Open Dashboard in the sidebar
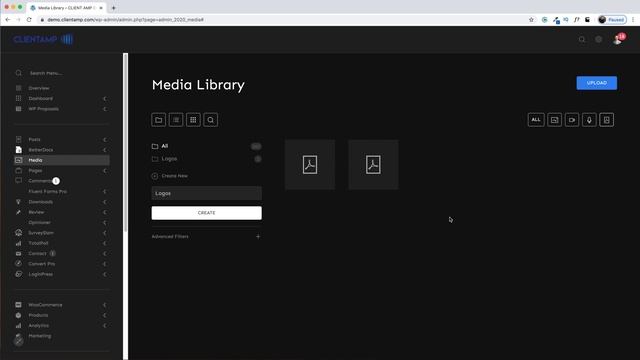This screenshot has height=360, width=640. [x=40, y=98]
